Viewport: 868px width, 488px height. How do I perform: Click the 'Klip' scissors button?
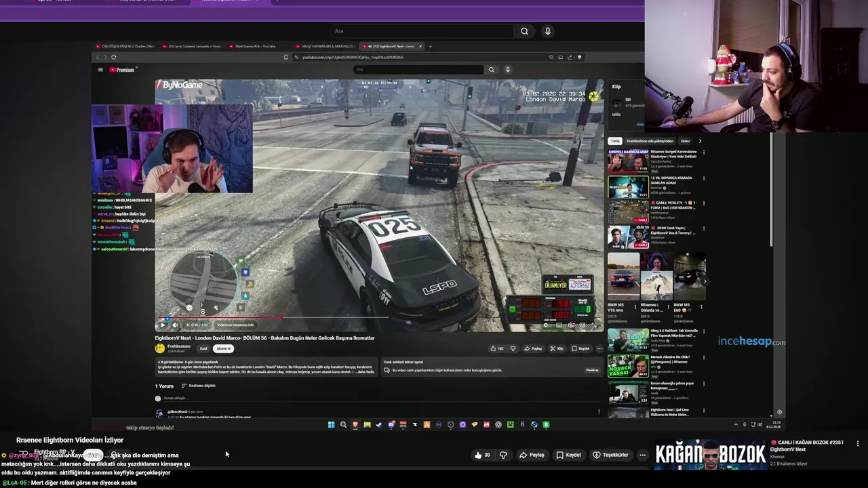(557, 348)
